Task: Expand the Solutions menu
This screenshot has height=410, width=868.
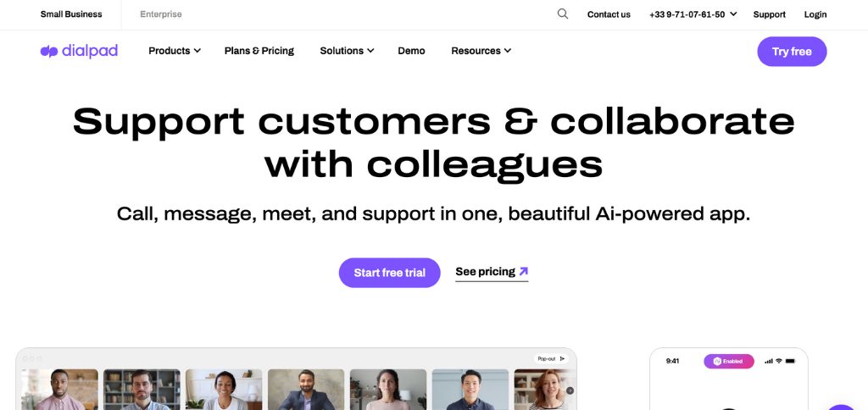Action: (347, 51)
